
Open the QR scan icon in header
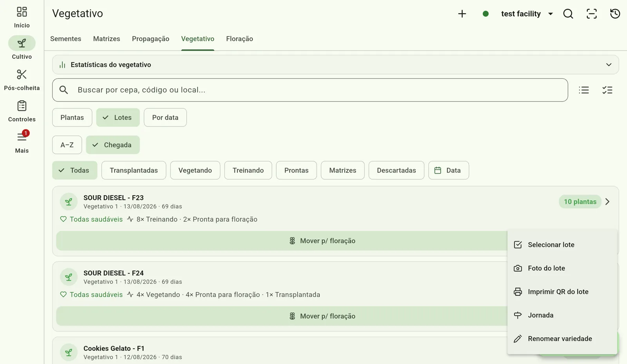(591, 14)
